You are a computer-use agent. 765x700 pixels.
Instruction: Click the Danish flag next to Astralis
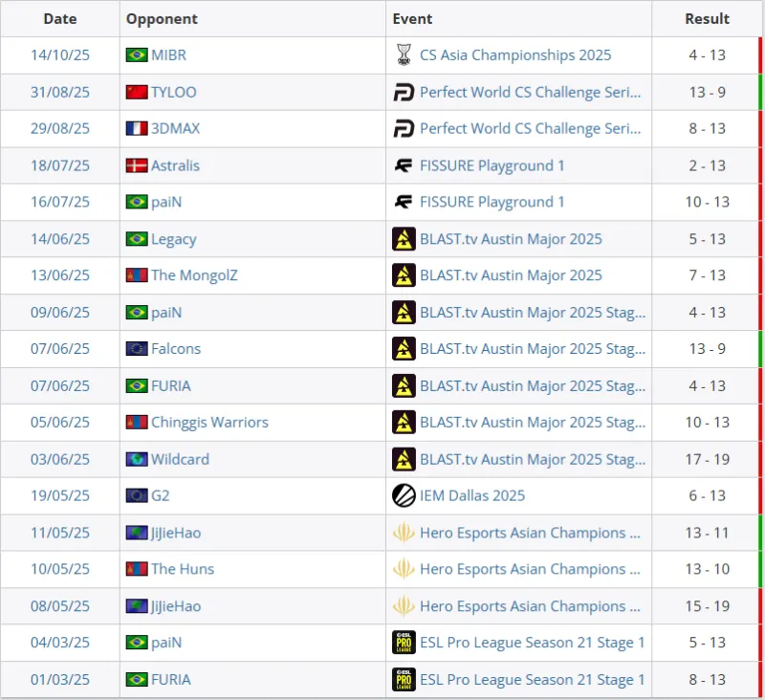click(137, 165)
